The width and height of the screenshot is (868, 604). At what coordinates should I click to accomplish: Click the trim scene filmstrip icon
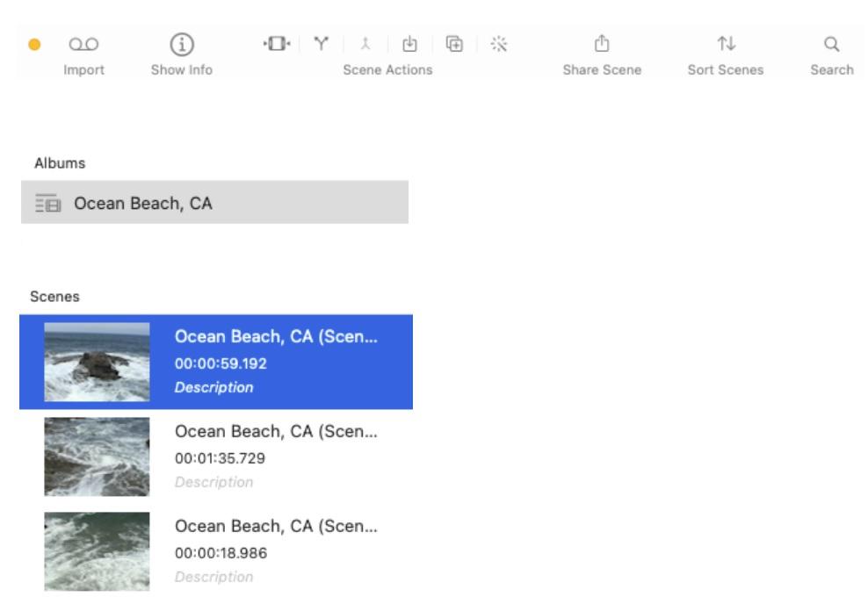click(x=277, y=43)
